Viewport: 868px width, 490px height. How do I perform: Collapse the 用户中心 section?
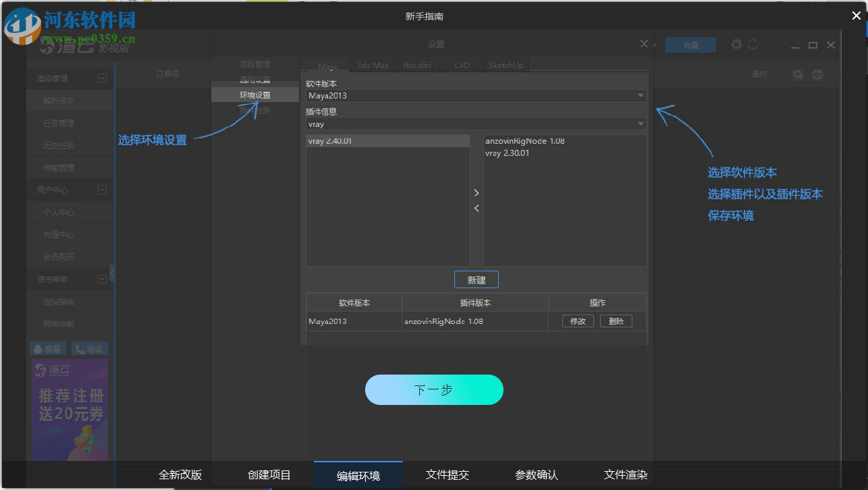tap(103, 190)
